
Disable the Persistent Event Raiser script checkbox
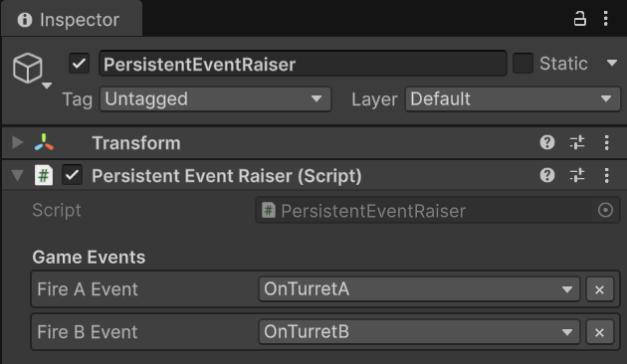click(72, 175)
